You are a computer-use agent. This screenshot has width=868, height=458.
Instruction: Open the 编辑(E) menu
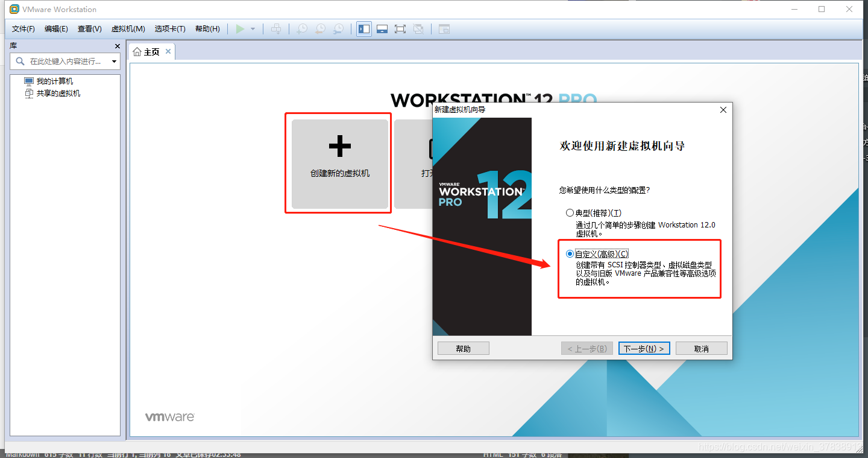tap(56, 29)
